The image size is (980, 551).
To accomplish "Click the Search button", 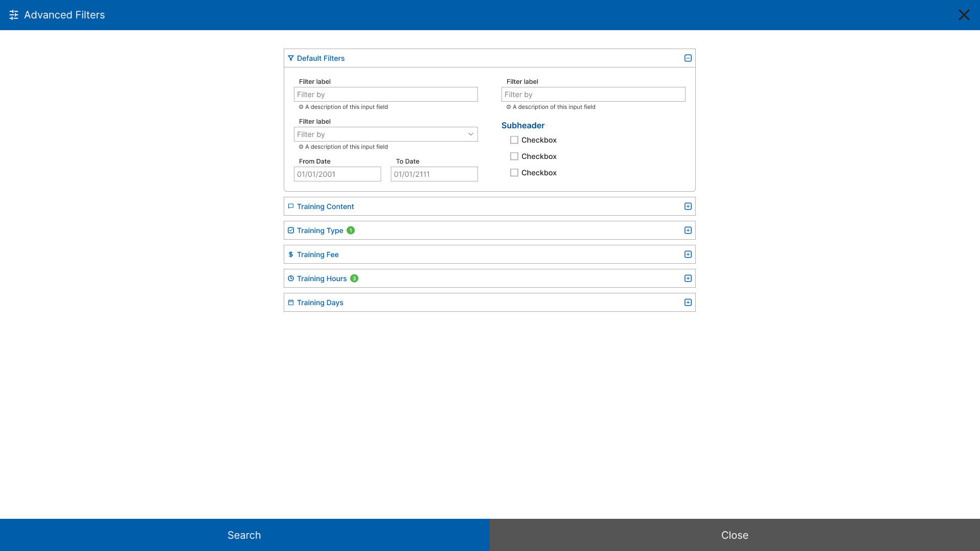I will click(244, 535).
